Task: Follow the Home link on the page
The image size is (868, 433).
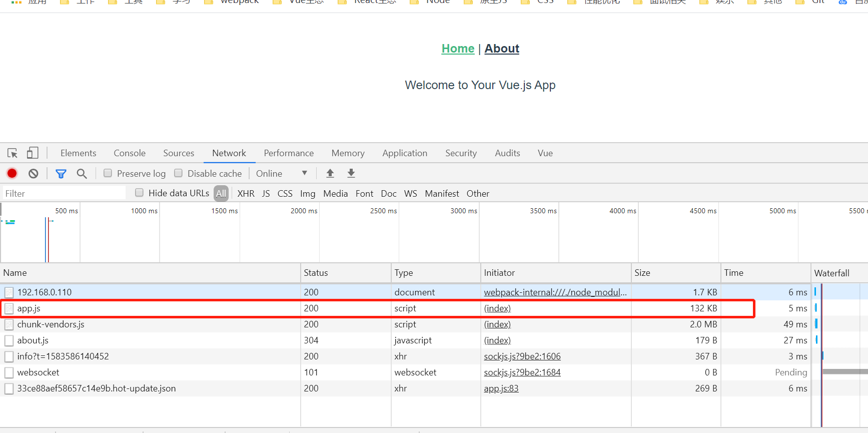Action: (x=458, y=49)
